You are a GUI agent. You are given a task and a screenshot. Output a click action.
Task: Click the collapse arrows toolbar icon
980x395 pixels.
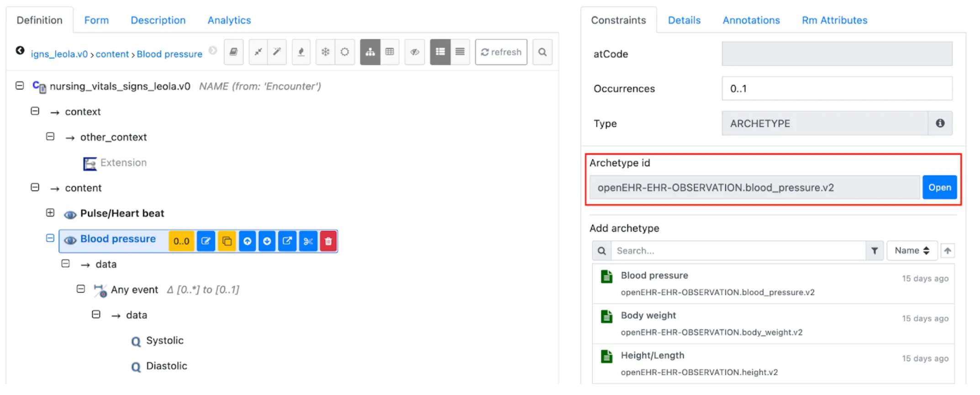coord(258,52)
